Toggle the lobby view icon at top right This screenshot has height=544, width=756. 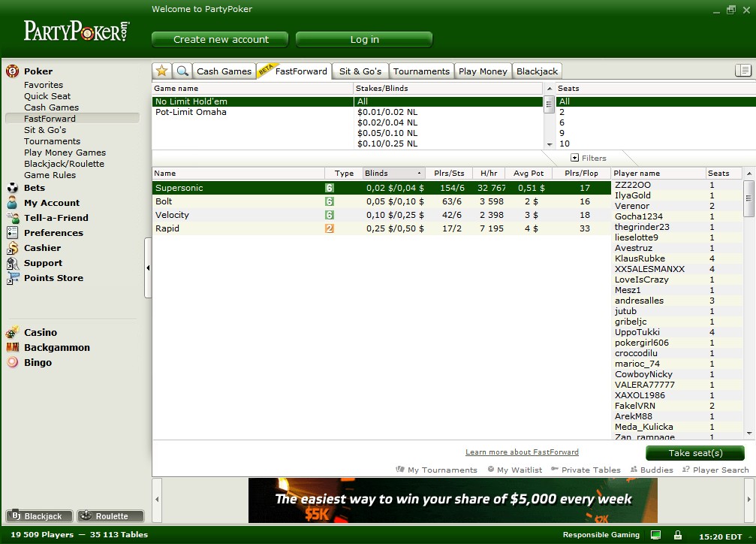(x=742, y=71)
